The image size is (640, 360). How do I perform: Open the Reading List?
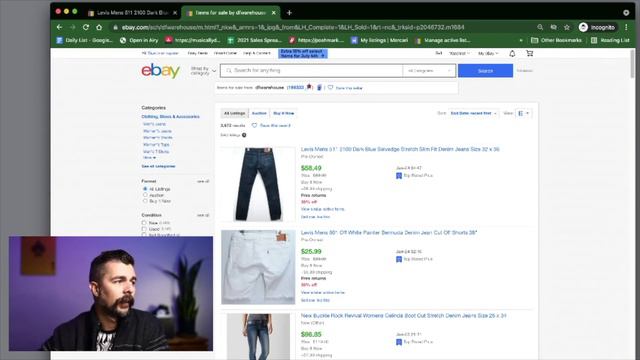click(610, 40)
